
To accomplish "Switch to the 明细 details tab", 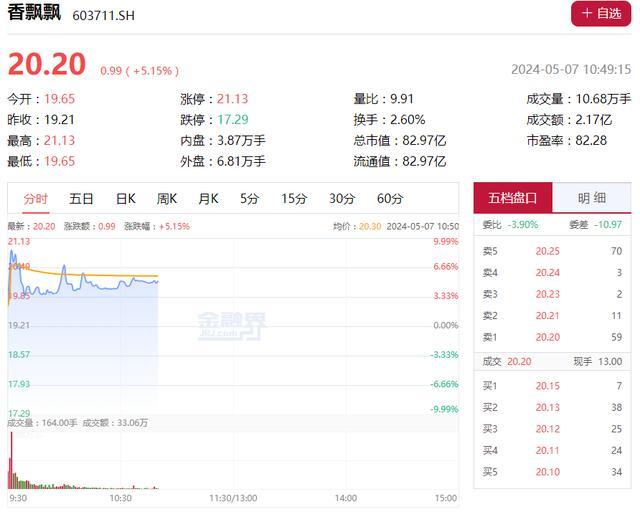I will 592,198.
